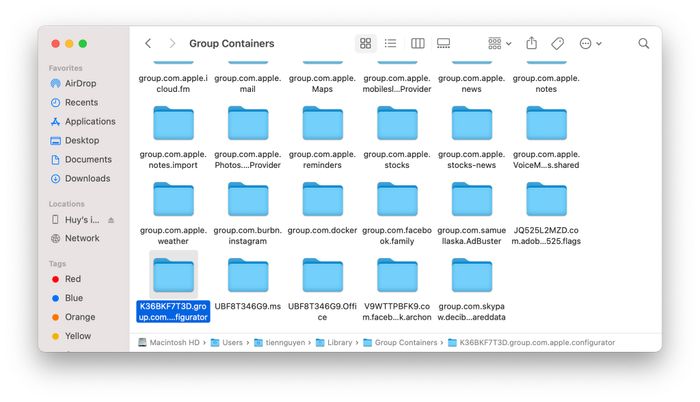Click the Edit Tags icon
This screenshot has height=402, width=700.
coord(558,44)
